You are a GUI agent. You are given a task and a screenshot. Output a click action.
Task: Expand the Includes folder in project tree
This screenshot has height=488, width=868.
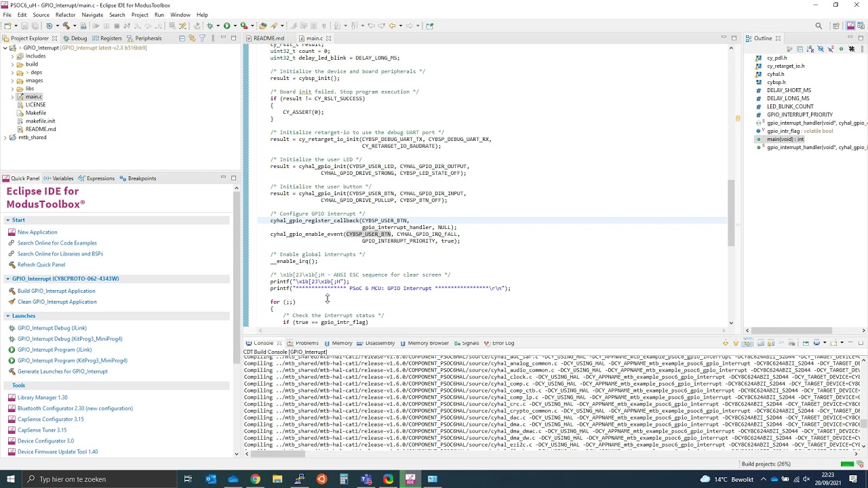point(12,56)
